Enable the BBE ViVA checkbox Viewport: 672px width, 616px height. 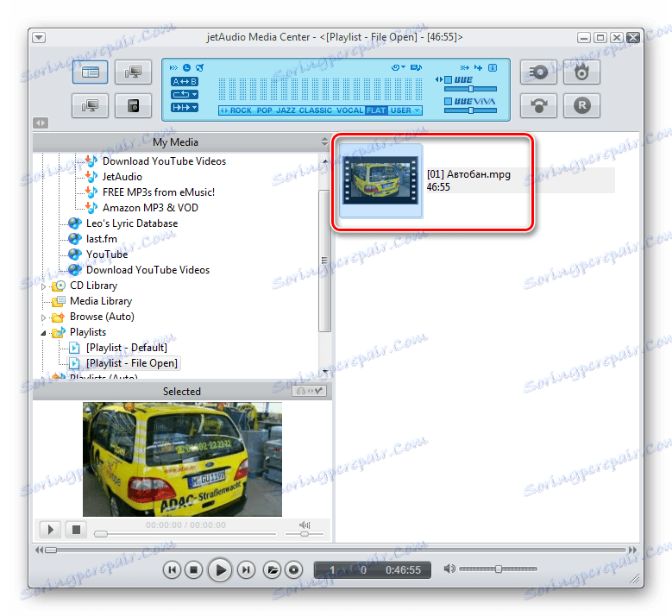pyautogui.click(x=449, y=101)
